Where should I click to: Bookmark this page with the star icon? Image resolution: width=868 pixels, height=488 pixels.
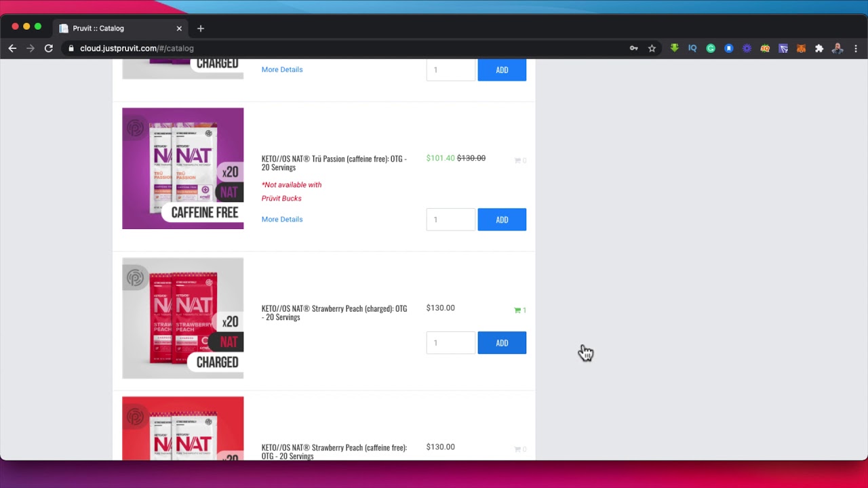point(652,48)
